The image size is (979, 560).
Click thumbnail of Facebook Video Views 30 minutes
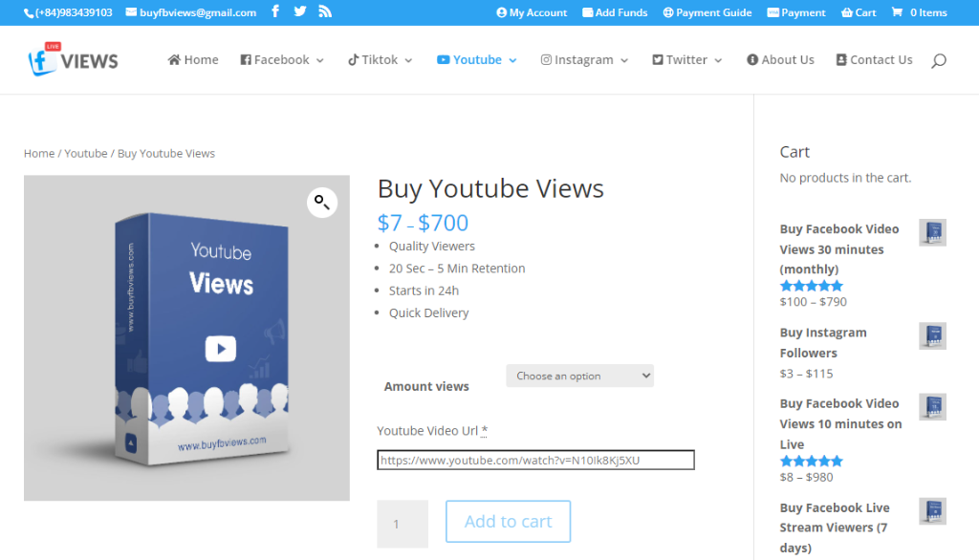pyautogui.click(x=933, y=232)
